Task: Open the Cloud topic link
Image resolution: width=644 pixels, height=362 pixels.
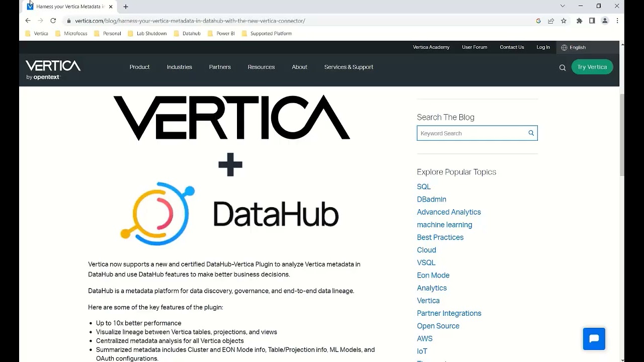Action: point(427,250)
